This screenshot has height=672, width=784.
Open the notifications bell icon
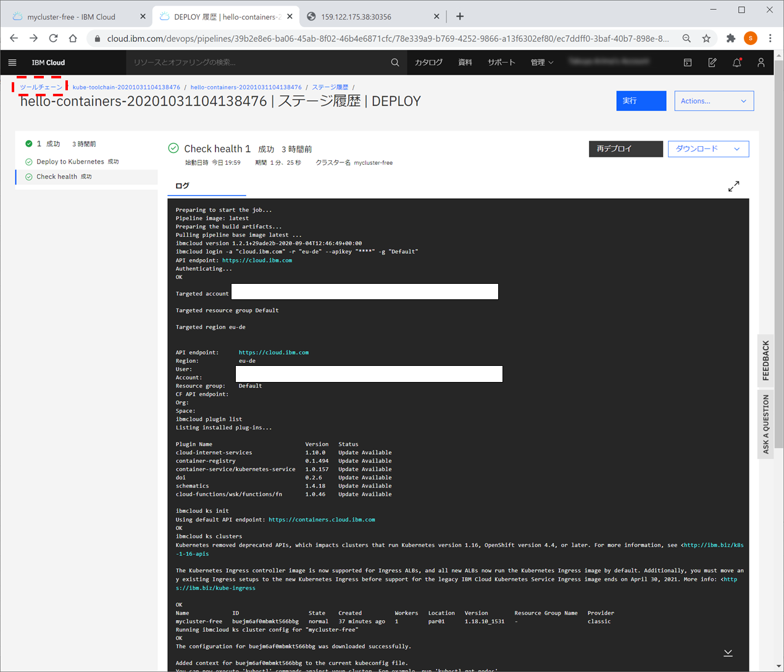tap(737, 62)
